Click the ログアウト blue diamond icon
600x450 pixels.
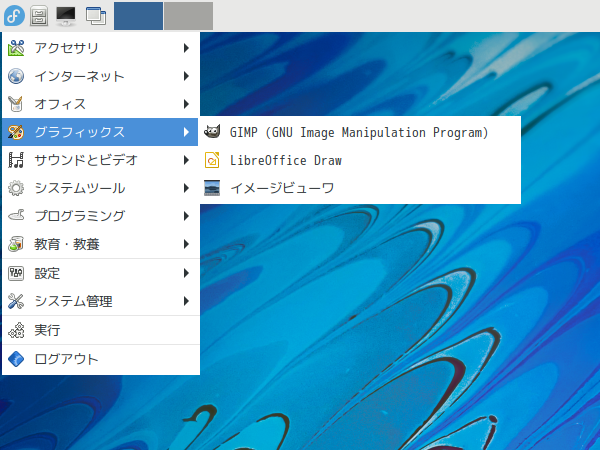[16, 359]
